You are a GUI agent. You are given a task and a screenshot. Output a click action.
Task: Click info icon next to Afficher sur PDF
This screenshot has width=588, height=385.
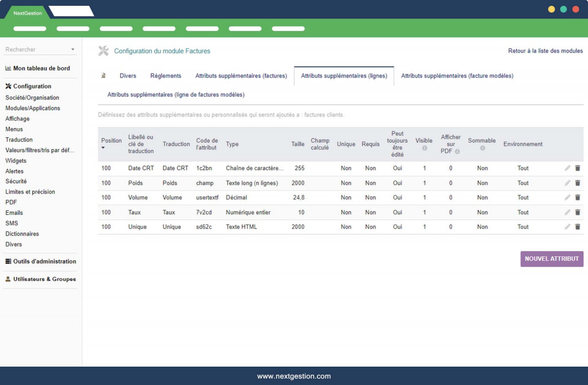[458, 151]
